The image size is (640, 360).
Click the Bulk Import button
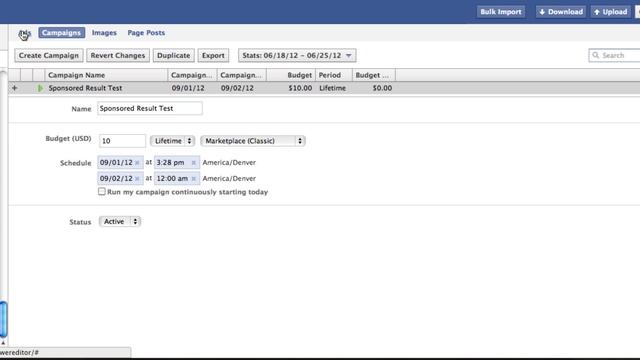tap(501, 12)
